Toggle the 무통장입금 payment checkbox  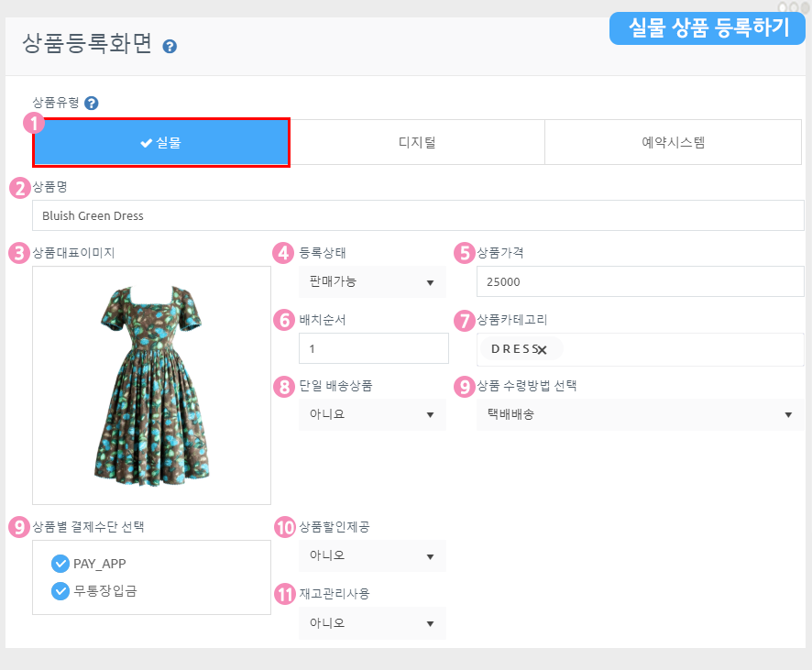coord(61,591)
